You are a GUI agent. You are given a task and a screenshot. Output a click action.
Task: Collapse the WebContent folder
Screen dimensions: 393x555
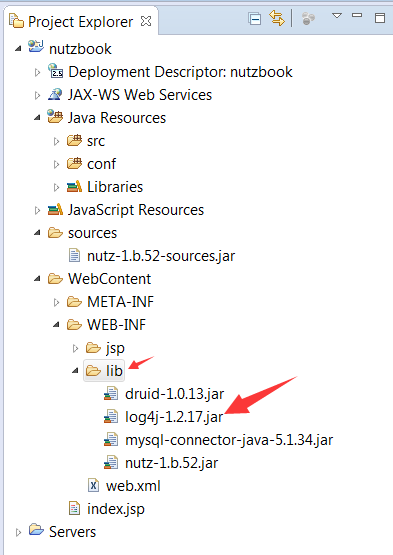point(37,279)
